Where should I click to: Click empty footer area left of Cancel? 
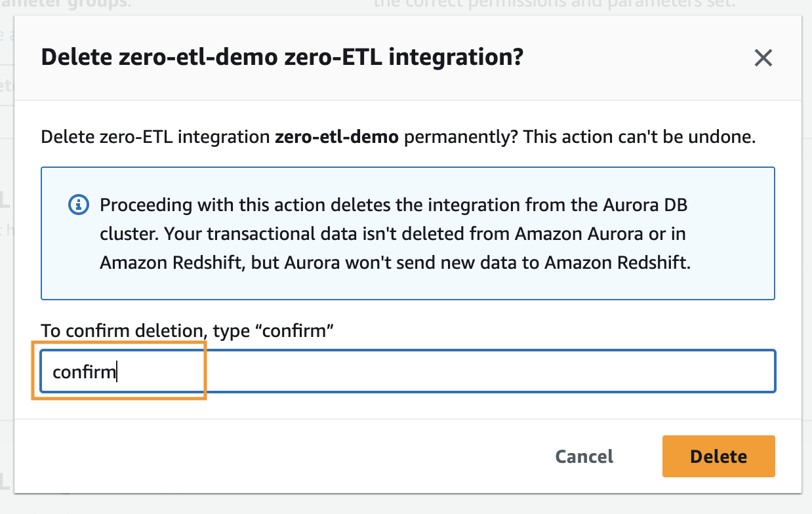pos(262,456)
